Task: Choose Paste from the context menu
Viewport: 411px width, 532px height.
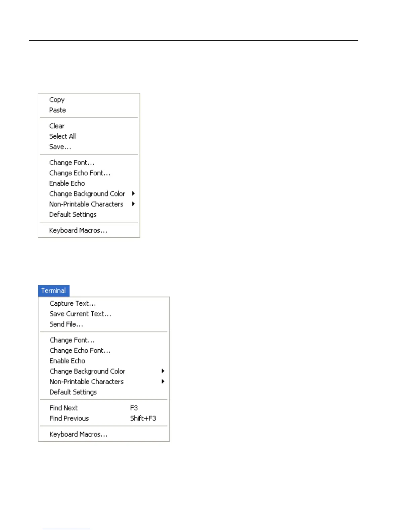Action: click(x=57, y=110)
